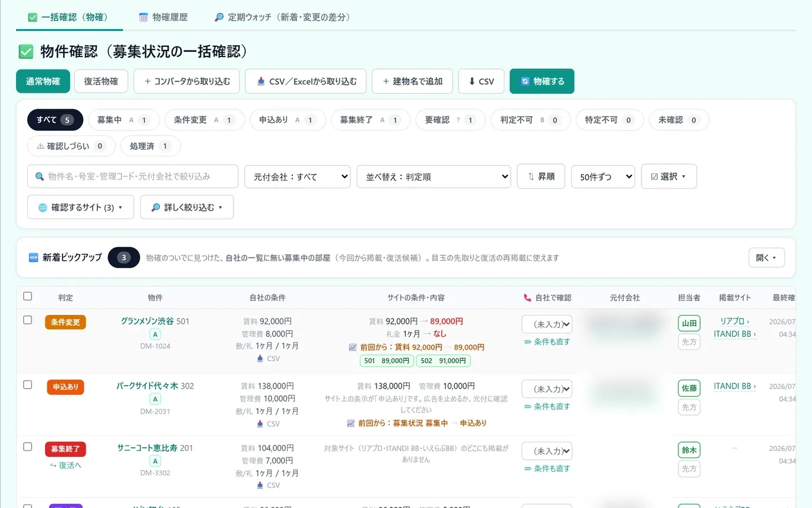Image resolution: width=812 pixels, height=508 pixels.
Task: Click the CSV source icon in パークサイド代々木 row
Action: point(260,424)
